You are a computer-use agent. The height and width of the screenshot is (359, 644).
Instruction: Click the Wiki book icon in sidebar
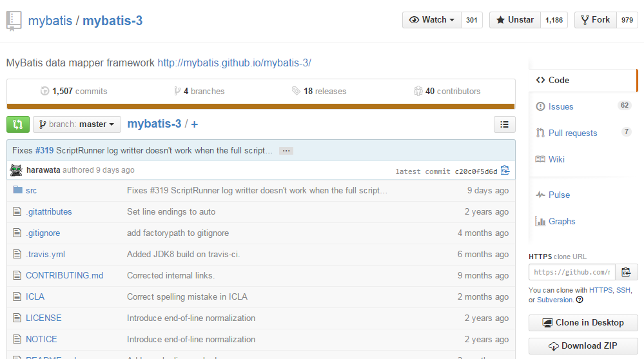pyautogui.click(x=540, y=159)
